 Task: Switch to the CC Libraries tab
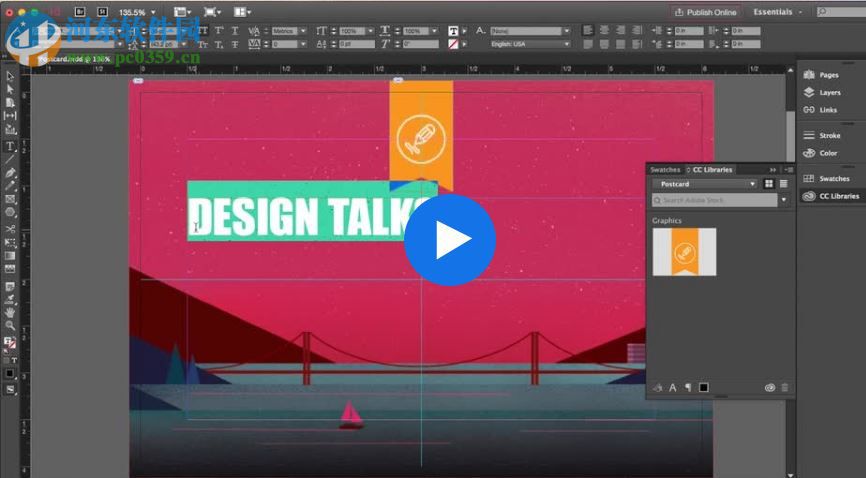coord(712,170)
